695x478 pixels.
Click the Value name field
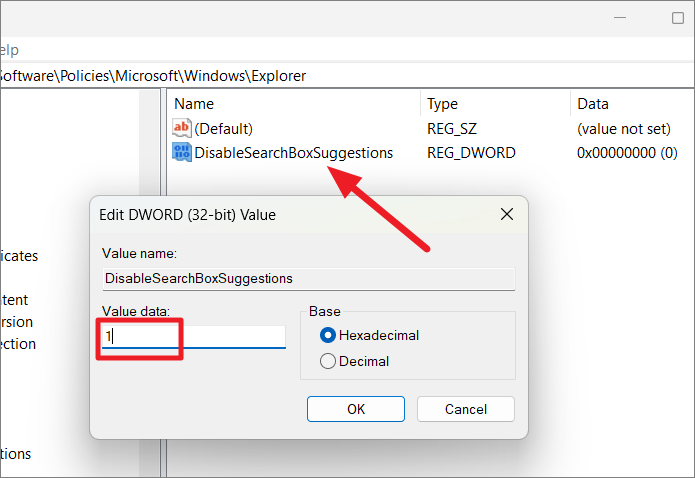(308, 279)
